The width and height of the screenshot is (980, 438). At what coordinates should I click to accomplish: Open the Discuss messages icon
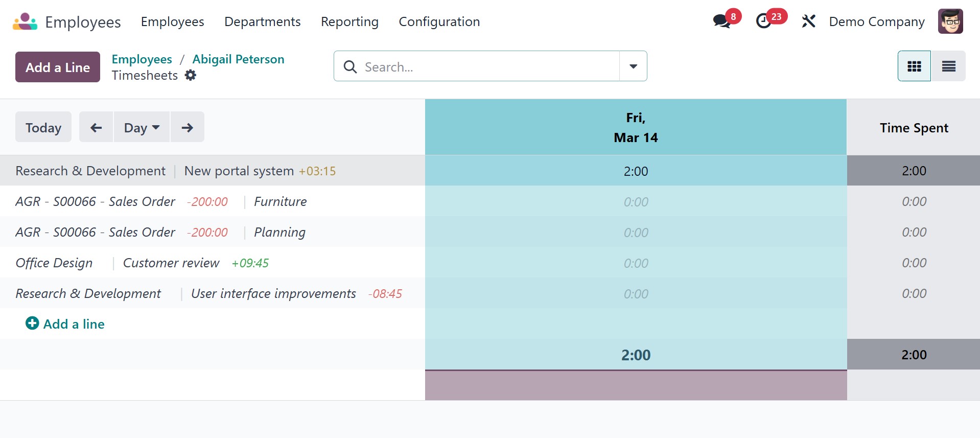tap(721, 21)
